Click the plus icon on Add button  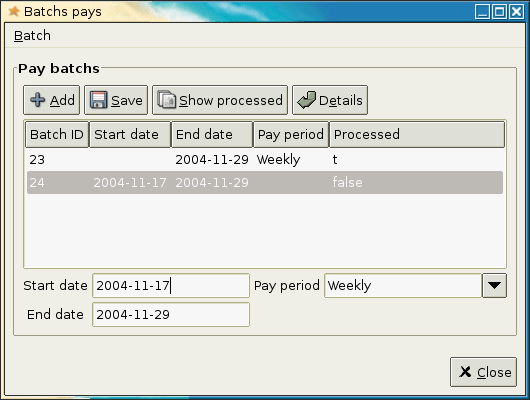coord(37,100)
